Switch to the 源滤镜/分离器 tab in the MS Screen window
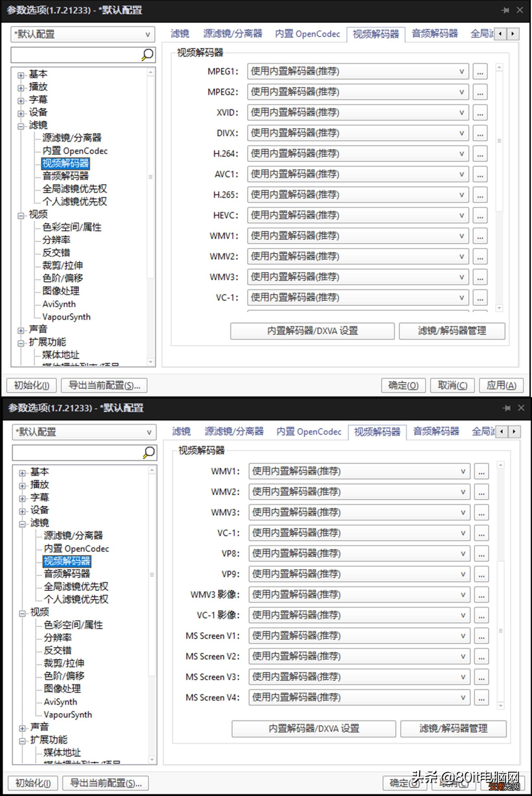Image resolution: width=532 pixels, height=796 pixels. (234, 432)
